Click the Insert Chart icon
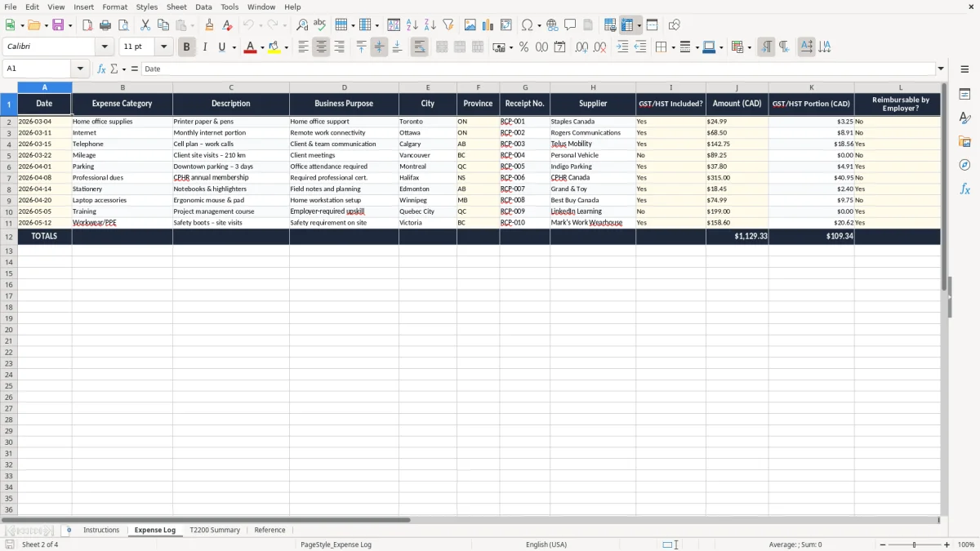 click(x=488, y=25)
